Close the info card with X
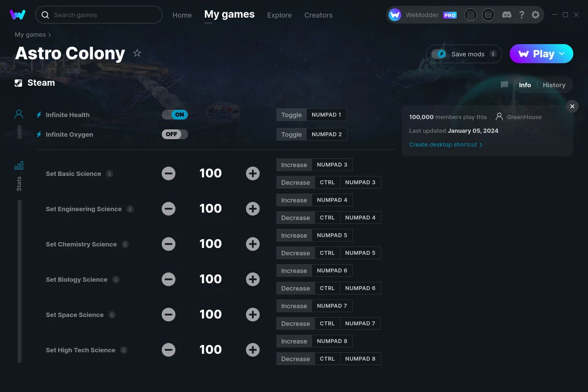 (x=572, y=106)
